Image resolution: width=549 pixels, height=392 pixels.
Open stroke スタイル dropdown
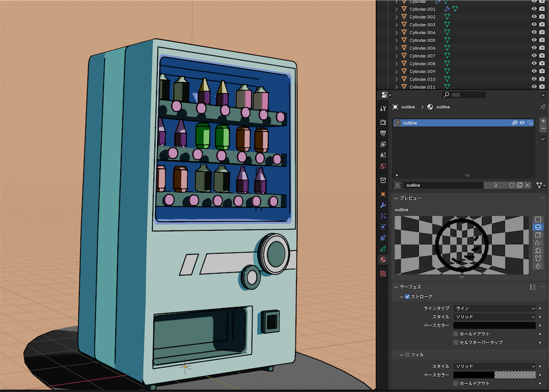(x=494, y=317)
